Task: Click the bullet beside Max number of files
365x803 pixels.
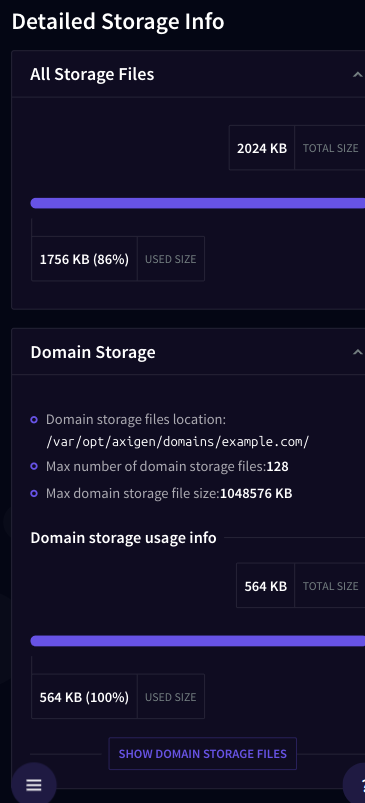Action: click(34, 467)
